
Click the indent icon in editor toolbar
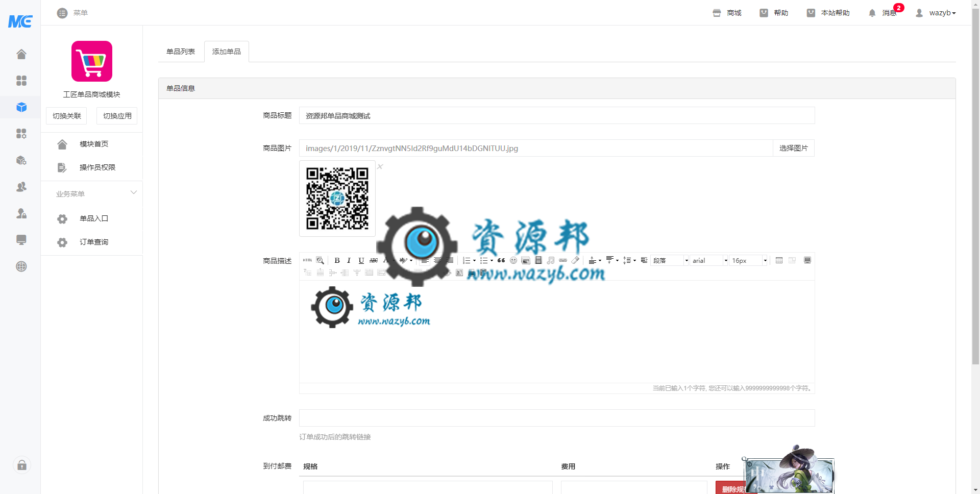coord(644,260)
